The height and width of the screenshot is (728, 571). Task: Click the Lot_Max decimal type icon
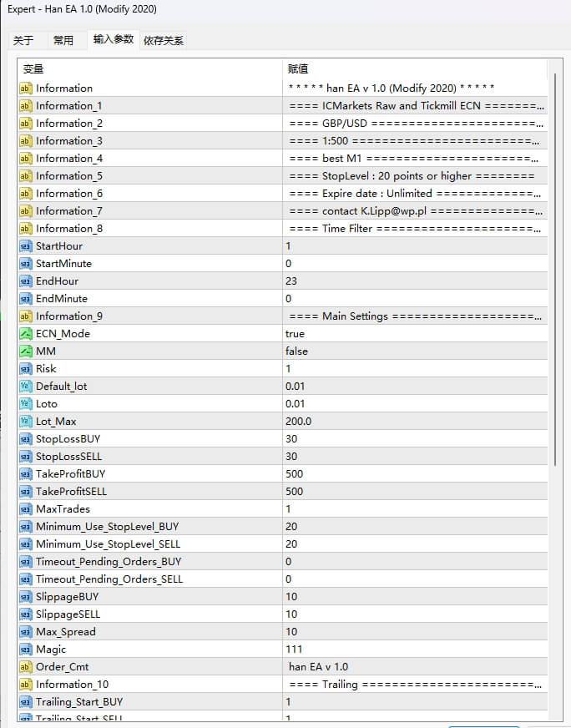[x=25, y=422]
